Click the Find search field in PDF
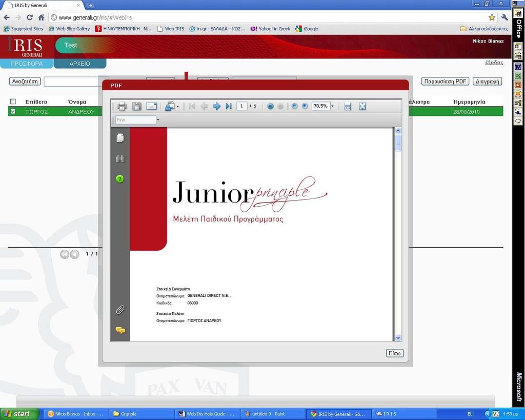Viewport: 525px width, 420px height. coord(135,120)
